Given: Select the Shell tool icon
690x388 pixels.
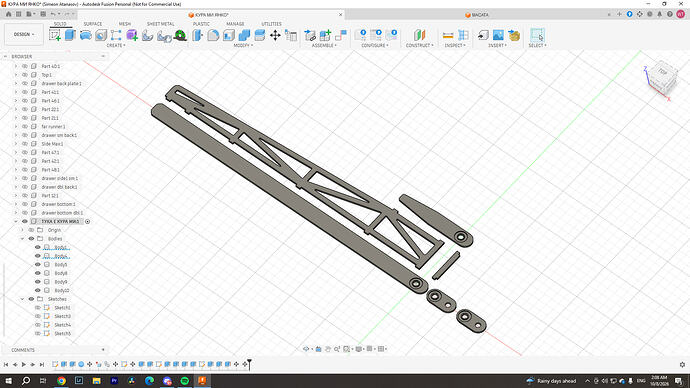Looking at the screenshot, I should [229, 35].
